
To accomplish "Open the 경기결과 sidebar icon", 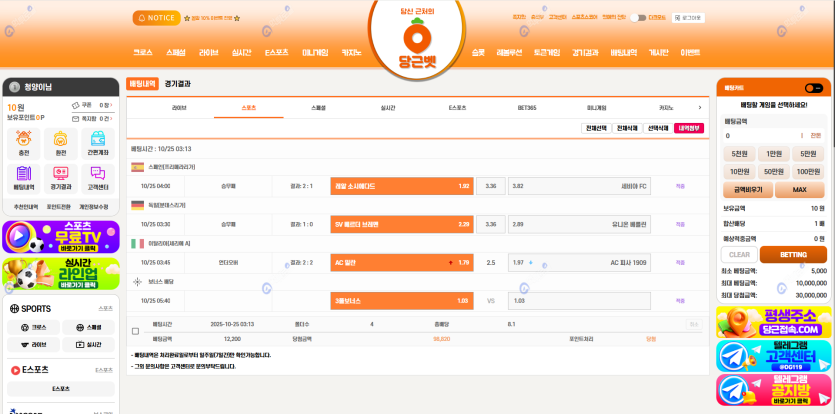I will coord(60,178).
